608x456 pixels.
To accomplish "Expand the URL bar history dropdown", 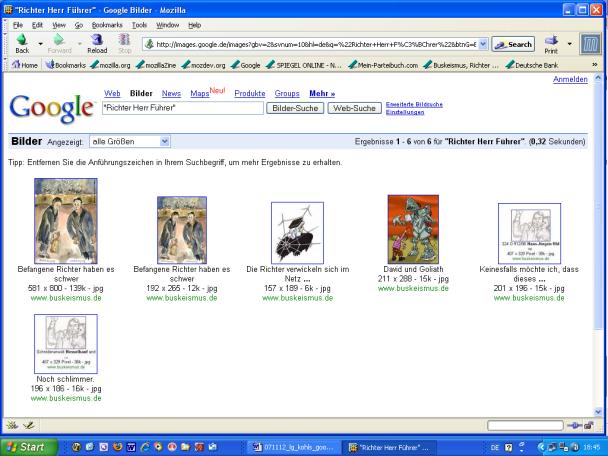I will tap(483, 44).
